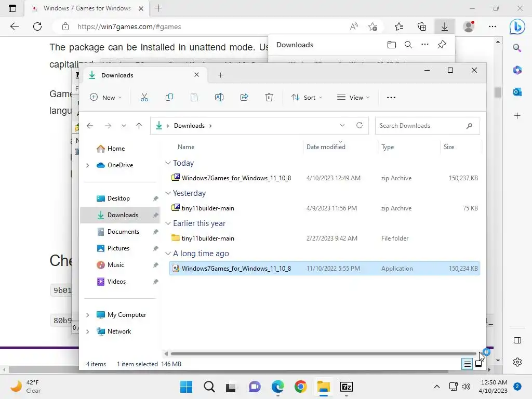Image resolution: width=532 pixels, height=399 pixels.
Task: Click the Cut scissors icon in Explorer toolbar
Action: pyautogui.click(x=144, y=97)
